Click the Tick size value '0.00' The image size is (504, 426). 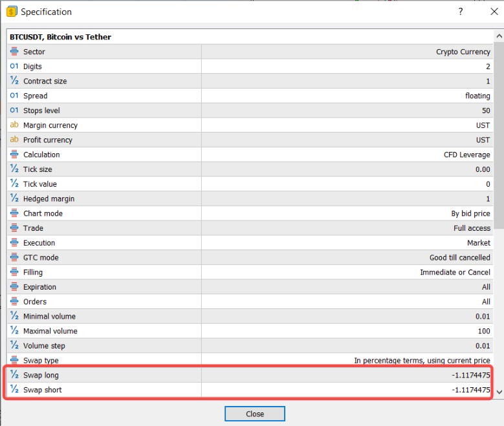(483, 169)
